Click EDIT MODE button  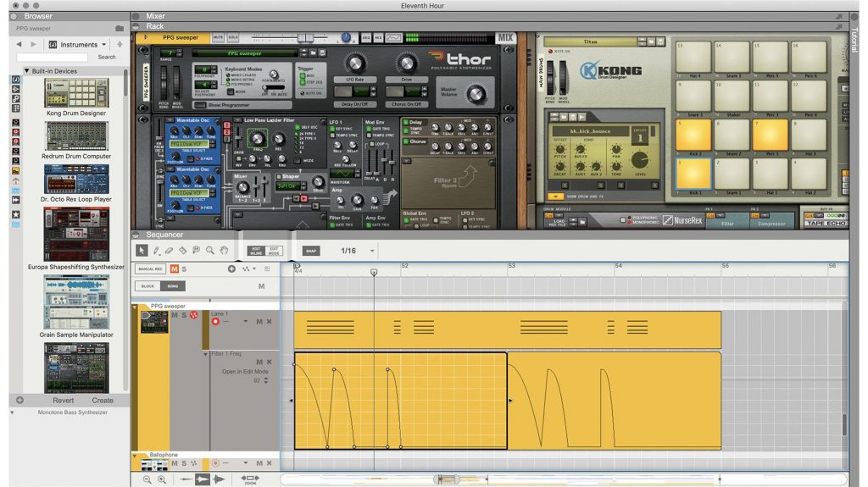[274, 251]
